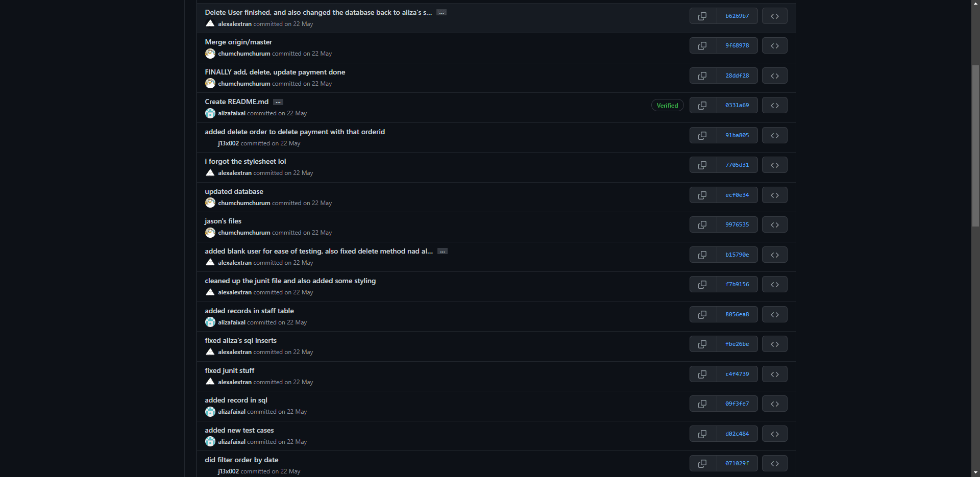Copy full SHA for commit b6269b7
Screen dimensions: 980x477
click(703, 16)
